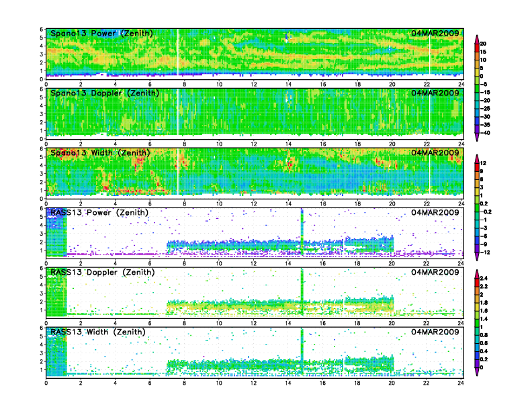Click 04MAR2009 date in RASS13 Width panel
532x411 pixels.
(x=435, y=332)
